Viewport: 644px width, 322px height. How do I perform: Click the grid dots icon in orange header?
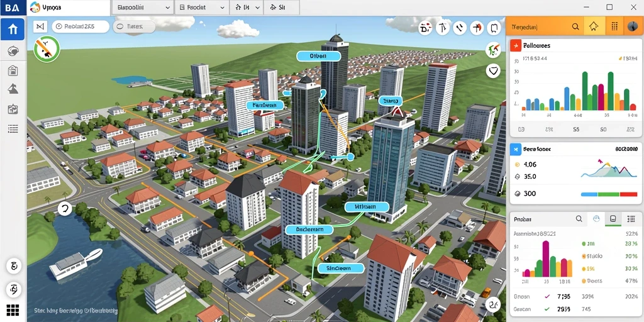[614, 27]
